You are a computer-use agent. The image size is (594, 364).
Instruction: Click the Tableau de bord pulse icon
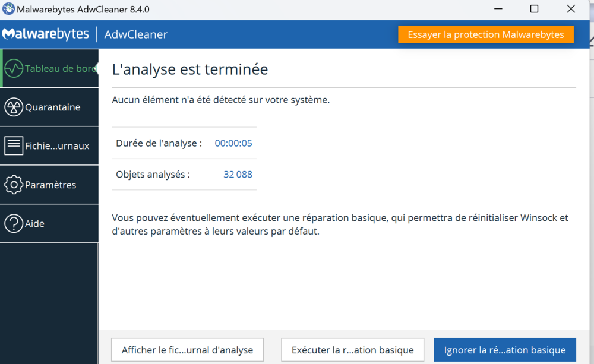pos(14,69)
